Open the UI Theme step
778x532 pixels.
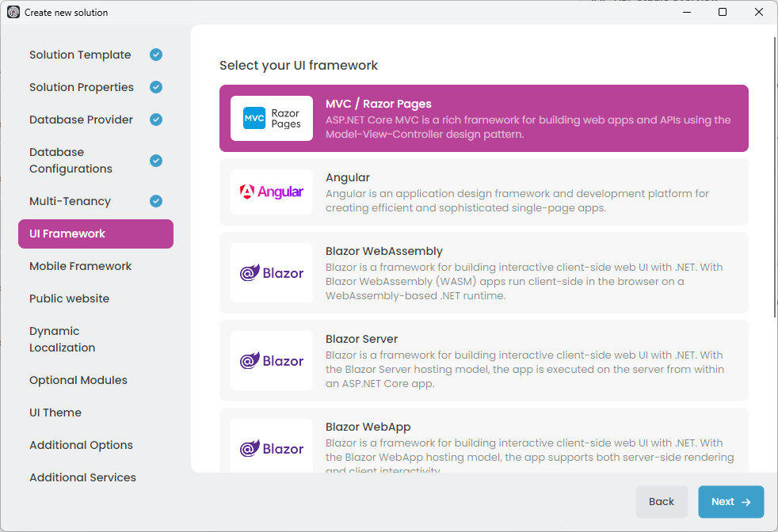click(96, 412)
